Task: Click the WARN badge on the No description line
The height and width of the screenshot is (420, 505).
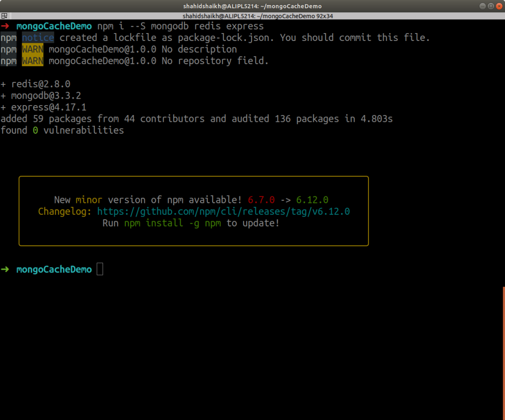Action: pos(32,49)
